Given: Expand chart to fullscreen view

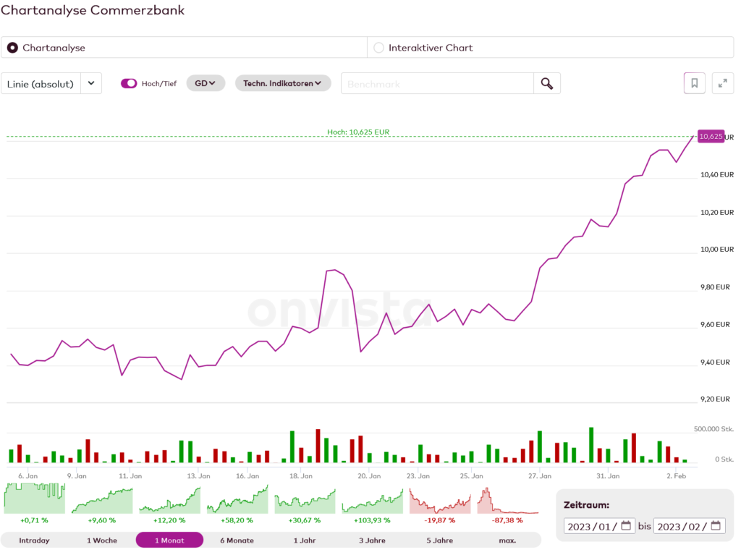Looking at the screenshot, I should click(x=722, y=83).
